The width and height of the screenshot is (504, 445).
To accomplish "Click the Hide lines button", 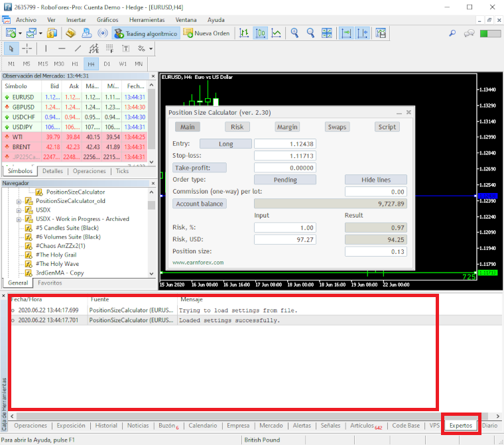I will click(376, 180).
